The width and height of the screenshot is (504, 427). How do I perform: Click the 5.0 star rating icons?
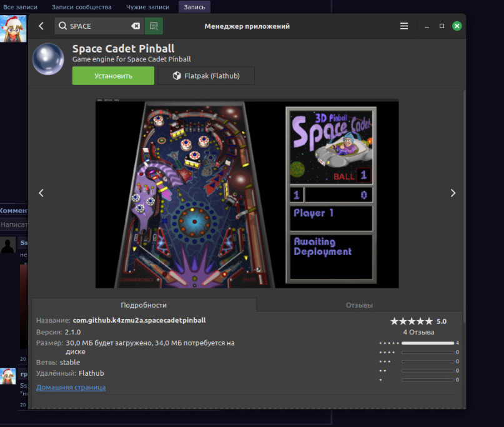(412, 321)
